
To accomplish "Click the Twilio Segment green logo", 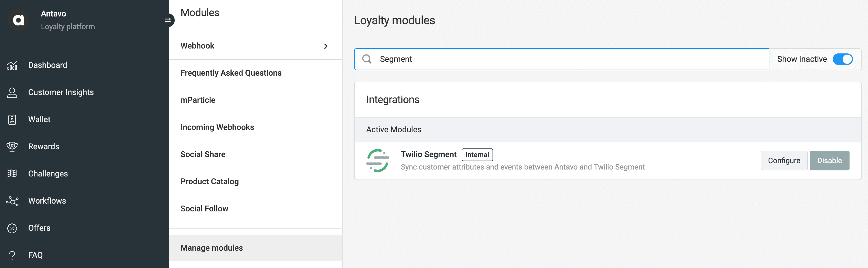I will 379,160.
